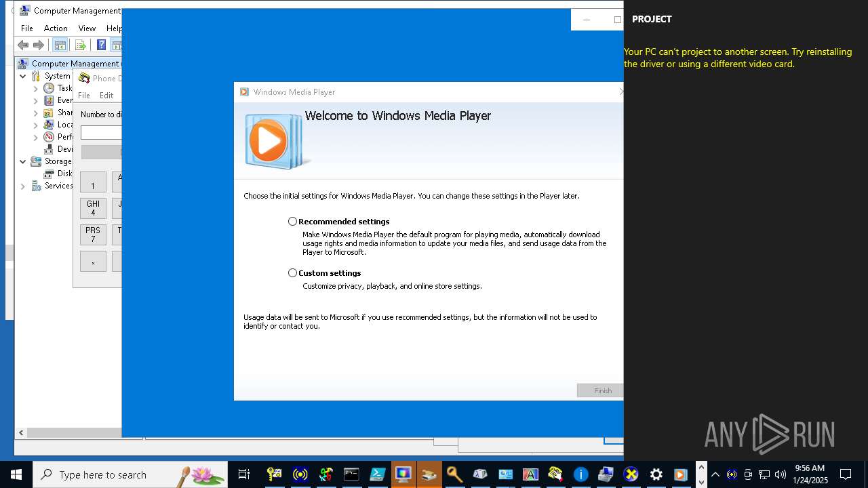Select the Recommended settings radio button
The height and width of the screenshot is (488, 868).
pyautogui.click(x=292, y=222)
